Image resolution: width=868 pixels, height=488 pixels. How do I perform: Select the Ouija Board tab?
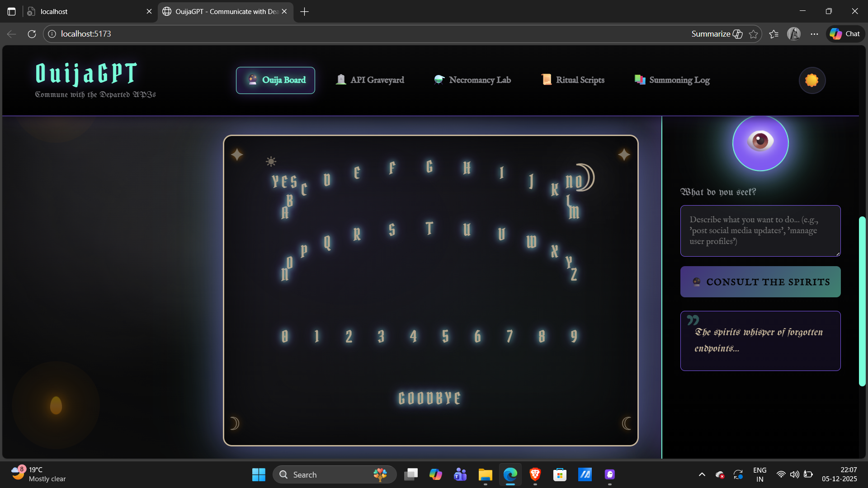click(x=275, y=80)
